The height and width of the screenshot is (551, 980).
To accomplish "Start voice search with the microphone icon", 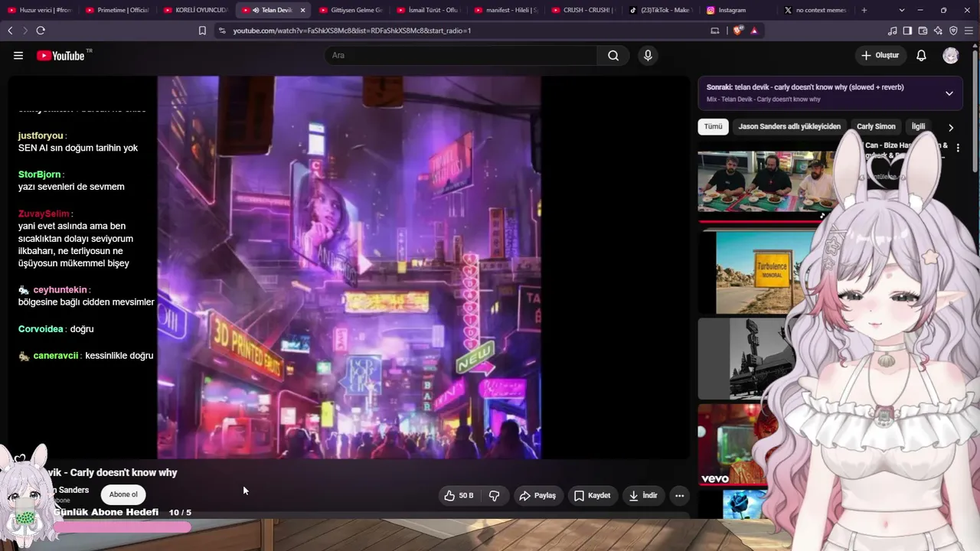I will click(x=648, y=55).
